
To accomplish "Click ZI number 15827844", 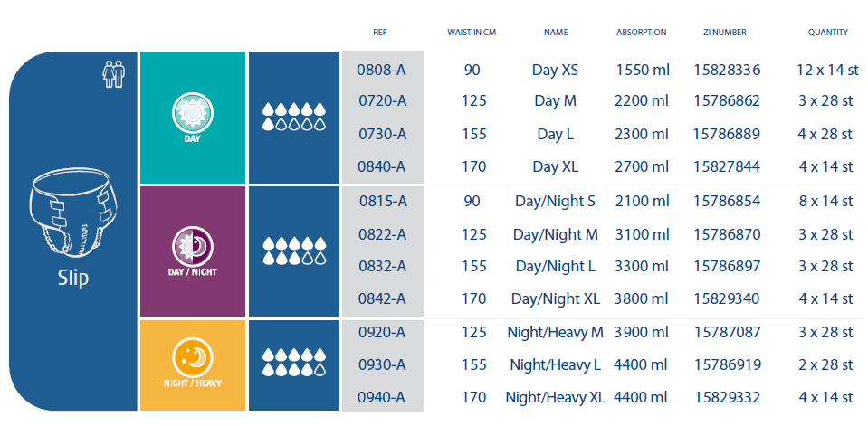I will point(727,166).
